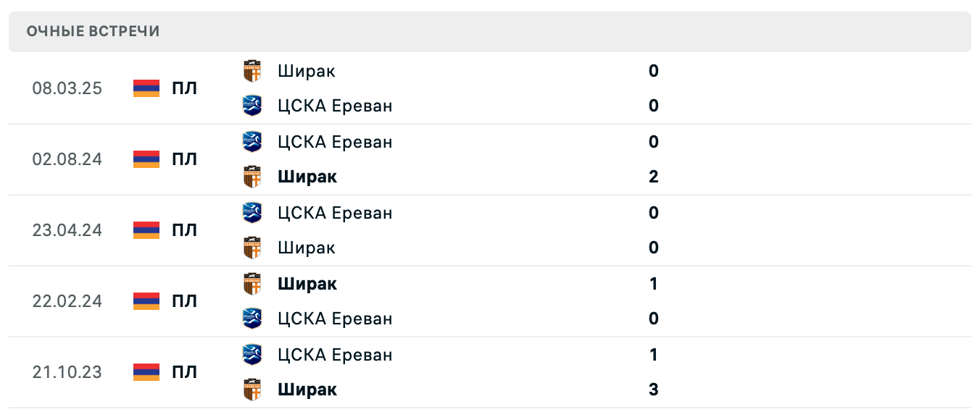Screen dimensions: 980x420
Task: Click ПЛ league label for 02.08.24 match
Action: pyautogui.click(x=184, y=159)
